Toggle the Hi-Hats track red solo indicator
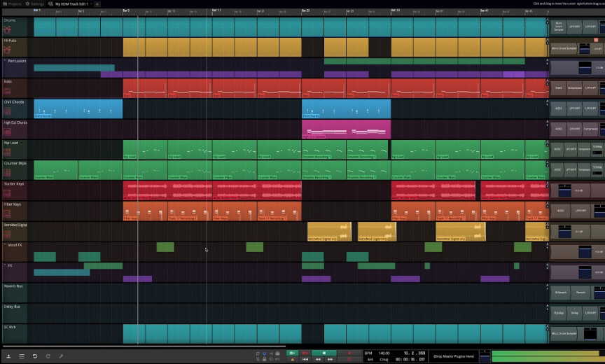Image resolution: width=605 pixels, height=364 pixels. click(x=596, y=41)
